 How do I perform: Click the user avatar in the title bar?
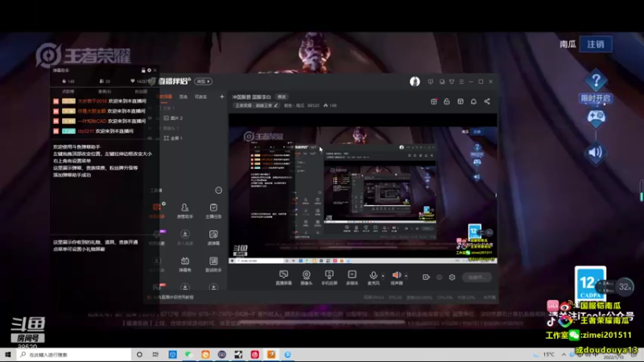point(415,81)
